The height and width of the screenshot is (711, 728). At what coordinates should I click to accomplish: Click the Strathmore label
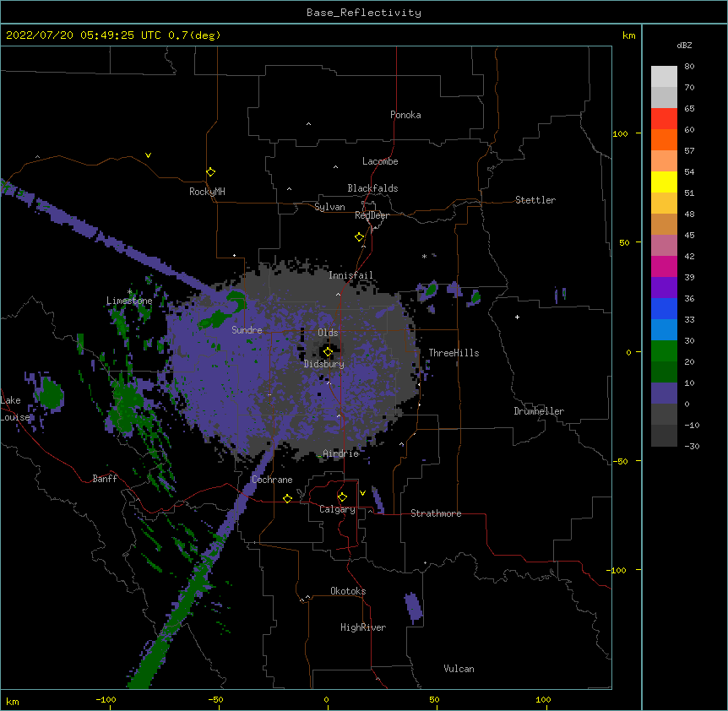[436, 513]
